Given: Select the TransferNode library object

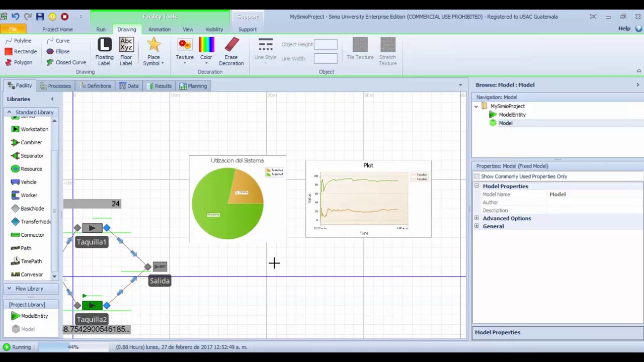Looking at the screenshot, I should (x=30, y=222).
